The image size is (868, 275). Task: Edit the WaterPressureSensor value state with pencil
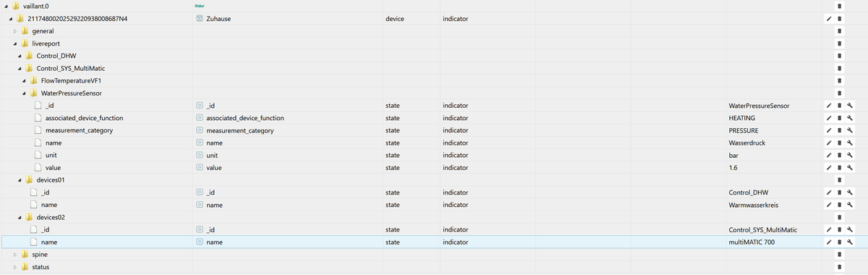tap(828, 167)
